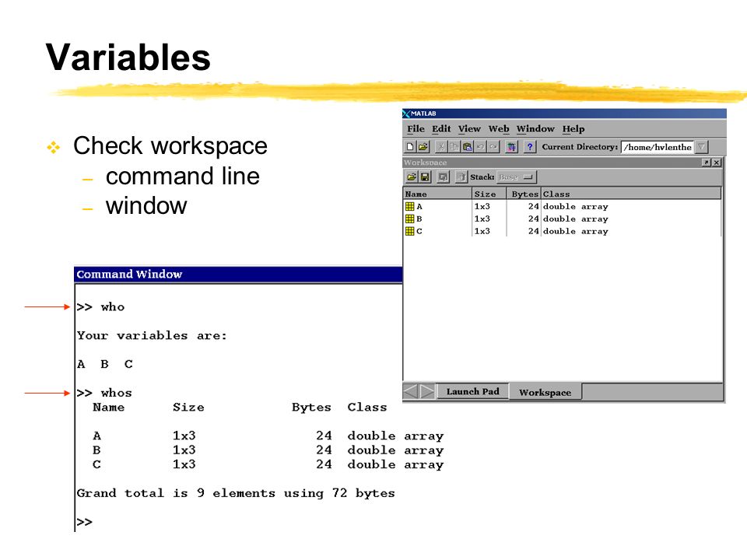The image size is (747, 560).
Task: Select the array icon of variable B
Action: tap(410, 219)
